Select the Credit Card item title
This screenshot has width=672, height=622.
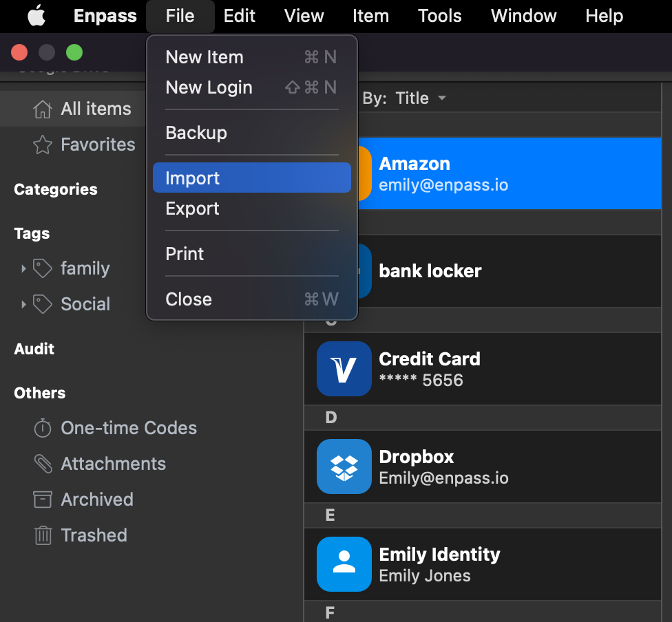(x=430, y=359)
